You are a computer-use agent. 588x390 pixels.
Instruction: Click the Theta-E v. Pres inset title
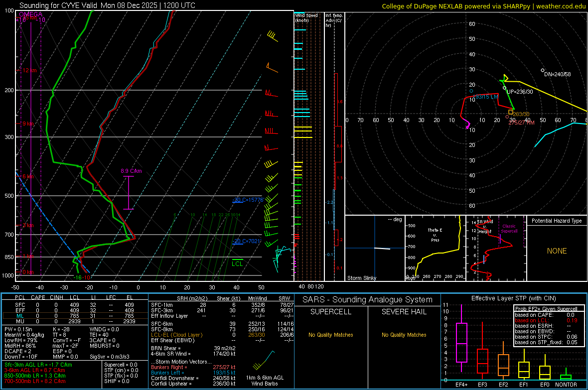435,235
